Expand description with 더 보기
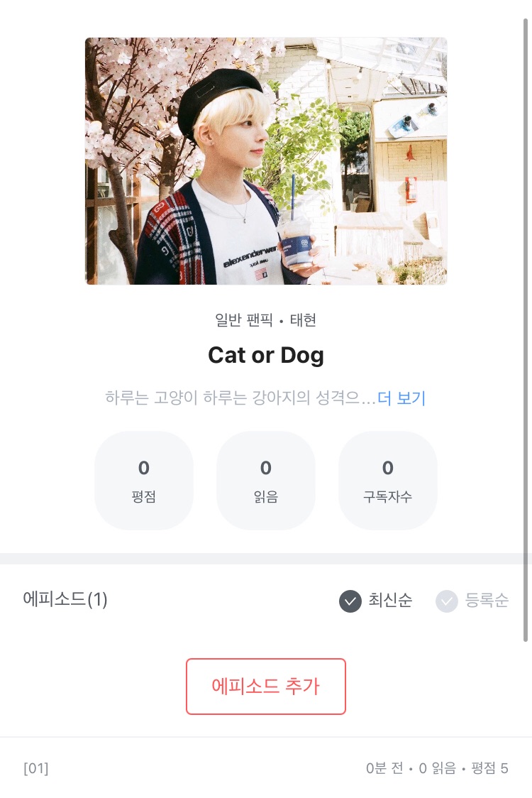Screen dimensions: 532x798 pyautogui.click(x=401, y=398)
